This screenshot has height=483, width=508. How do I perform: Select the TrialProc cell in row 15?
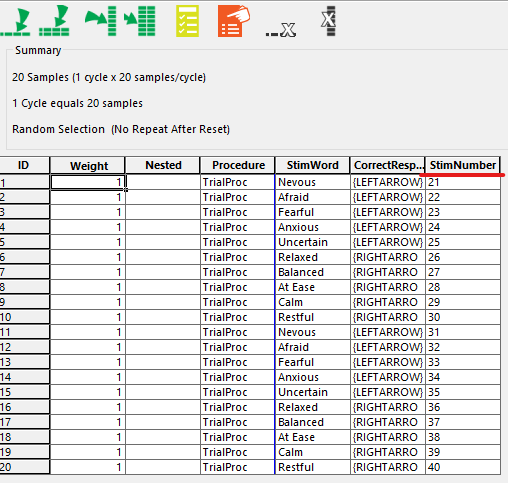[x=238, y=392]
